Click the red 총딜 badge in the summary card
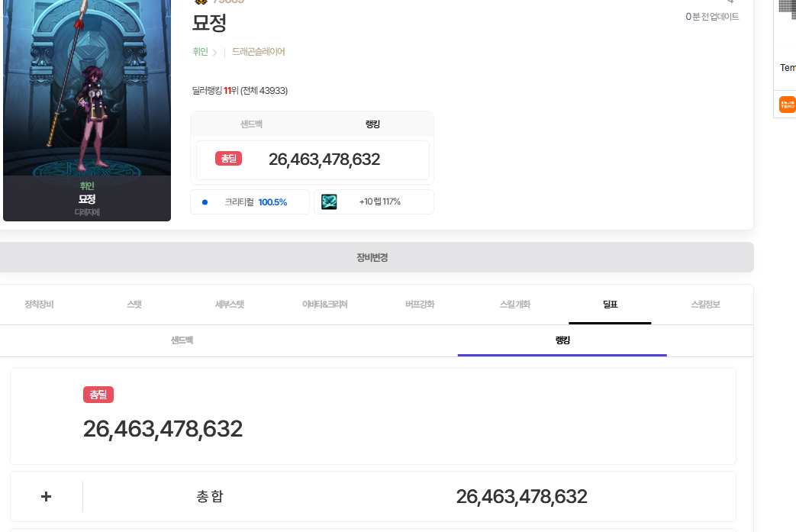 pyautogui.click(x=229, y=159)
